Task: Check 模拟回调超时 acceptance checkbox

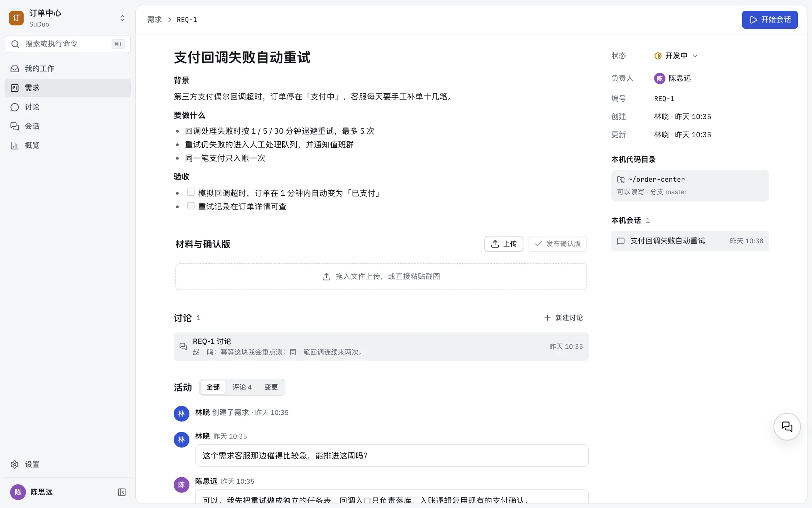Action: [x=191, y=192]
